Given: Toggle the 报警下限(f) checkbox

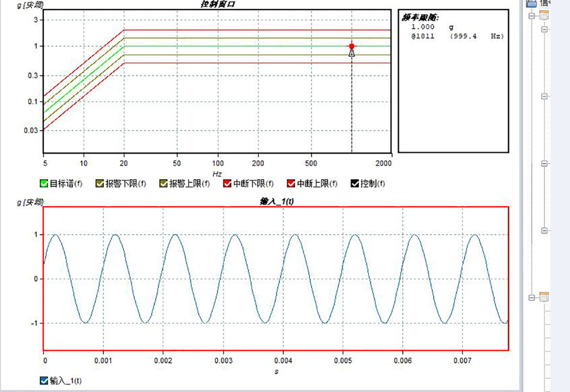Looking at the screenshot, I should click(99, 183).
